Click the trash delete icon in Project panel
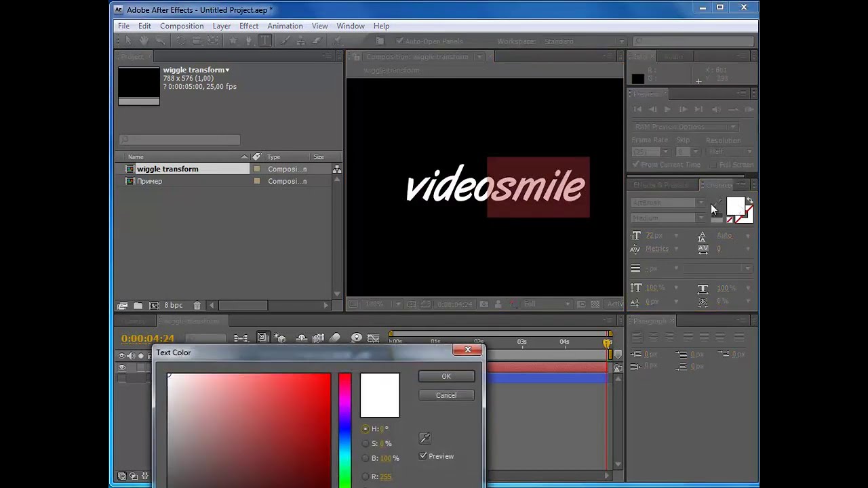This screenshot has width=868, height=488. [197, 306]
